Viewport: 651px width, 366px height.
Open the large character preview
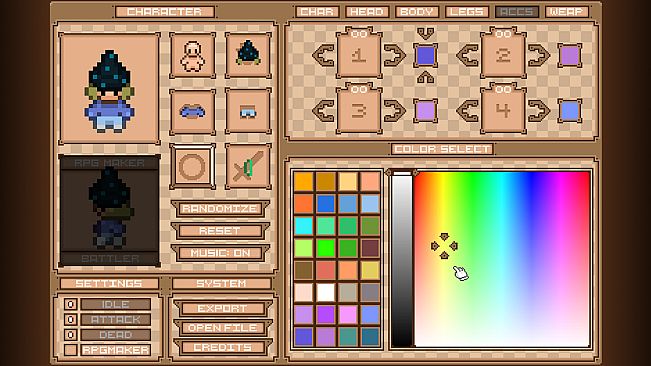110,88
